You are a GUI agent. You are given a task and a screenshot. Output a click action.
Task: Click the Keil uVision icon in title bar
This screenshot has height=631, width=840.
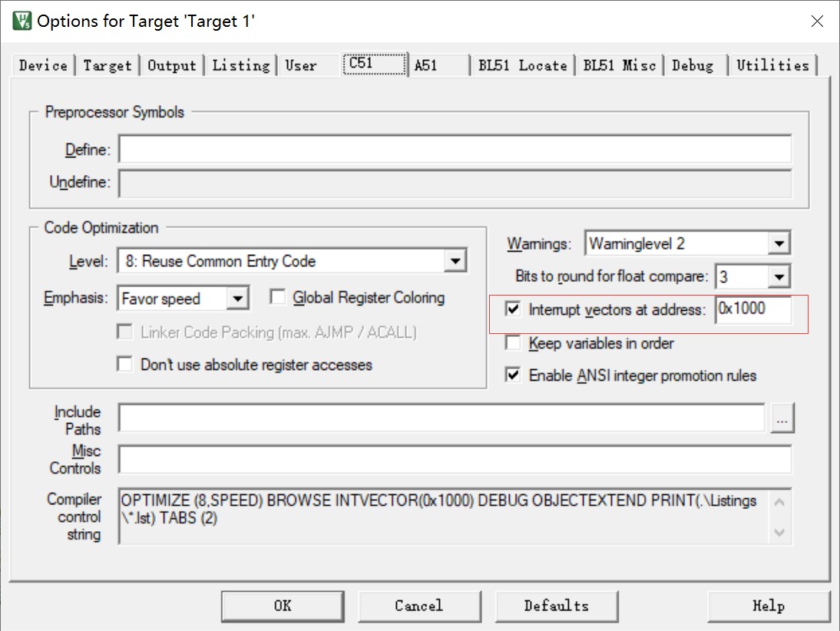tap(22, 21)
